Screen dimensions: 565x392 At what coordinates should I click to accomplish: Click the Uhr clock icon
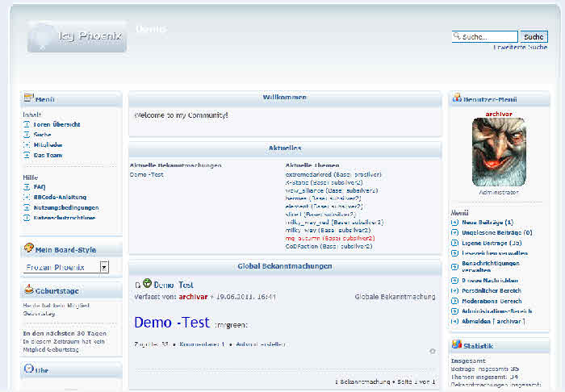[x=29, y=369]
